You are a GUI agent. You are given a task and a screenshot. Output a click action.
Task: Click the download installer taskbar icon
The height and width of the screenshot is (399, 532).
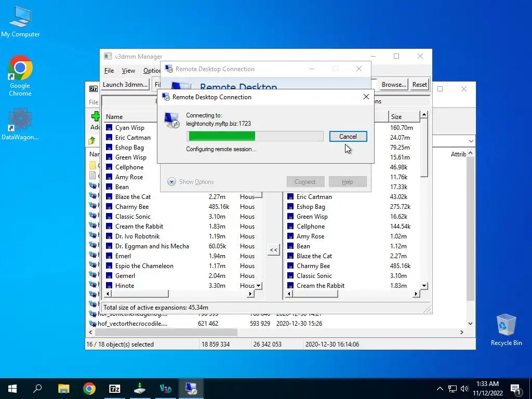click(140, 389)
